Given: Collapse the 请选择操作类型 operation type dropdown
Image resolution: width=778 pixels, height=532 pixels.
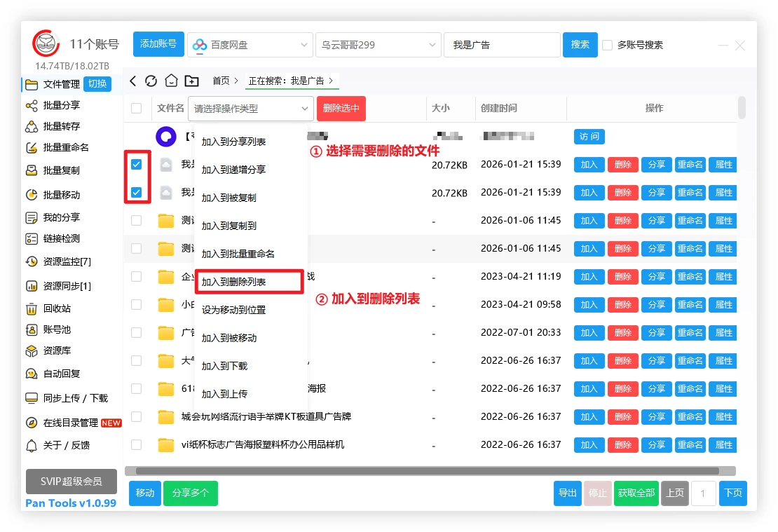Looking at the screenshot, I should (251, 108).
